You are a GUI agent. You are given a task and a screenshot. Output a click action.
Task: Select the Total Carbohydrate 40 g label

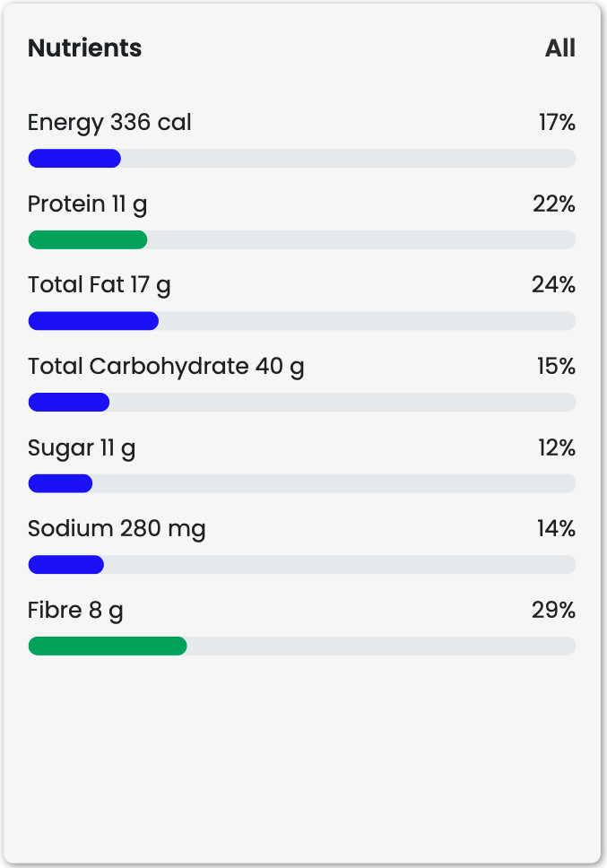click(x=166, y=367)
